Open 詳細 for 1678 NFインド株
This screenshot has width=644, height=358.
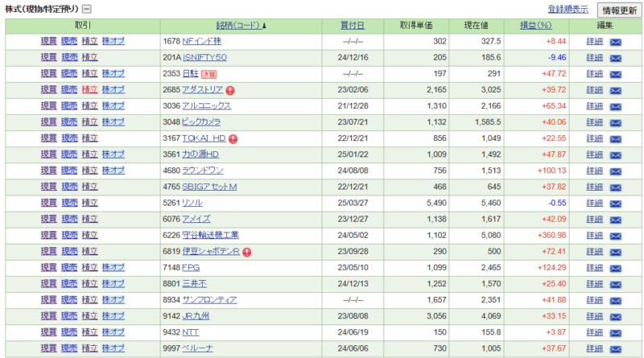[x=594, y=41]
